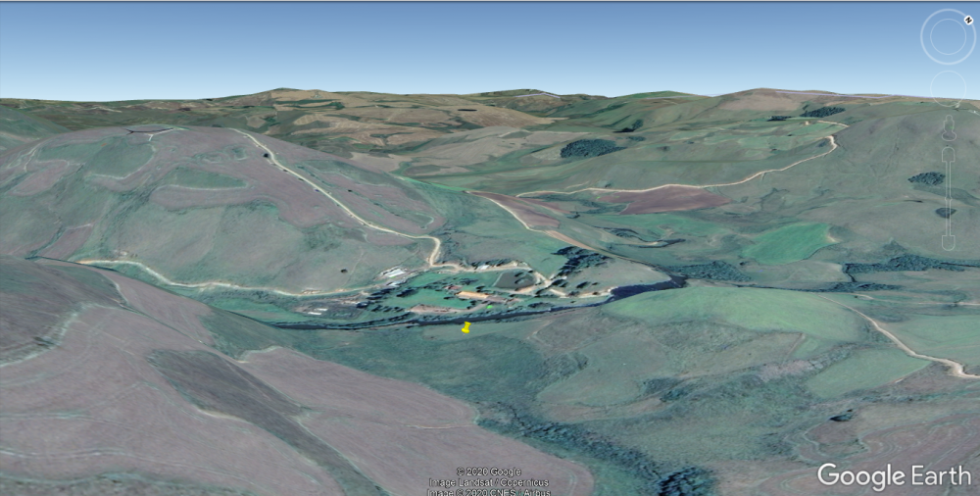The image size is (980, 496).
Task: Click the white buildings left of the farmstead
Action: tap(394, 273)
